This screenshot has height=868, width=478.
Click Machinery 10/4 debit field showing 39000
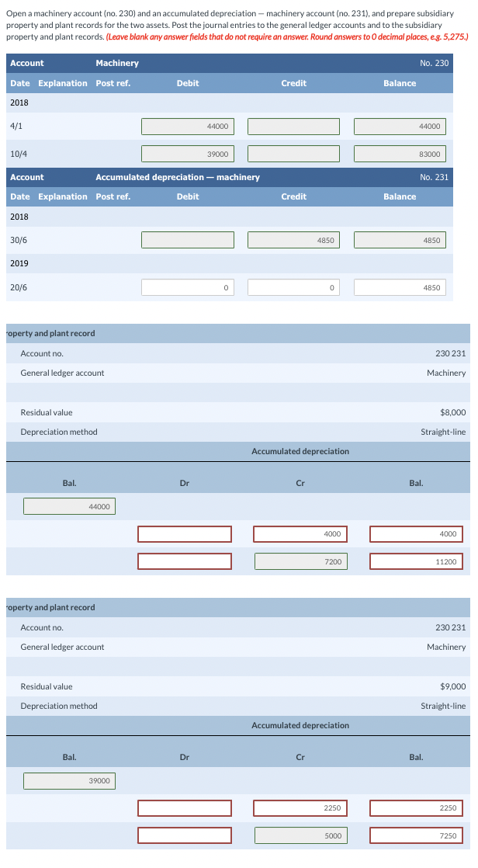coord(188,154)
